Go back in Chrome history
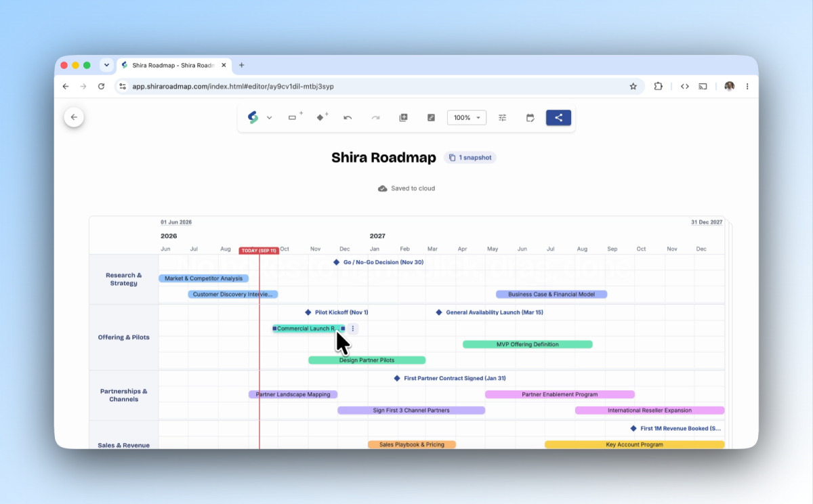813x504 pixels. click(x=66, y=86)
